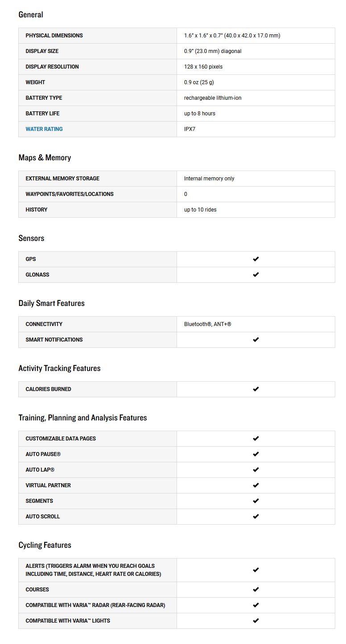Click the General section heading
Screen dimensions: 346x644
(31, 15)
